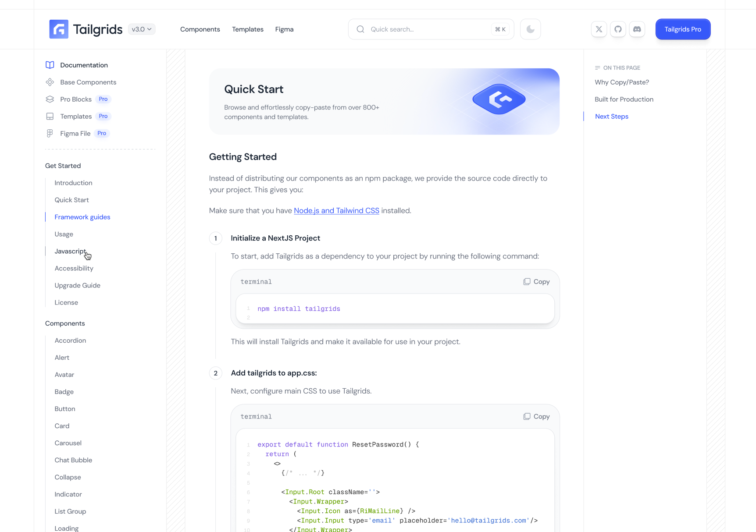Screen dimensions: 756x532
Task: Open the Avatar component page
Action: coord(64,375)
